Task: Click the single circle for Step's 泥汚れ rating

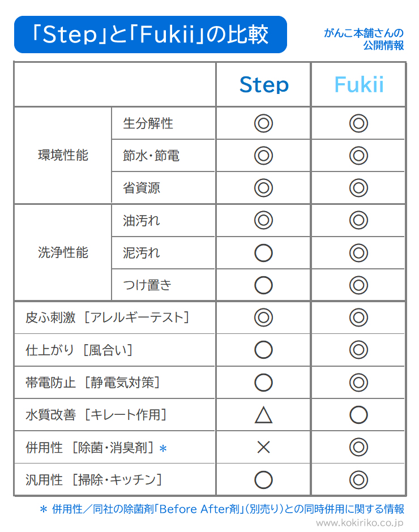Action: coord(263,253)
